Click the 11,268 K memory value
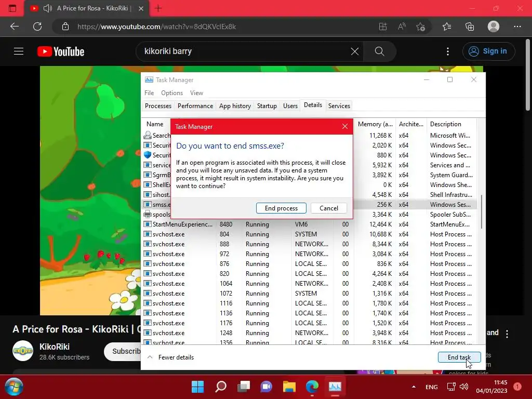This screenshot has height=399, width=532. pyautogui.click(x=380, y=136)
